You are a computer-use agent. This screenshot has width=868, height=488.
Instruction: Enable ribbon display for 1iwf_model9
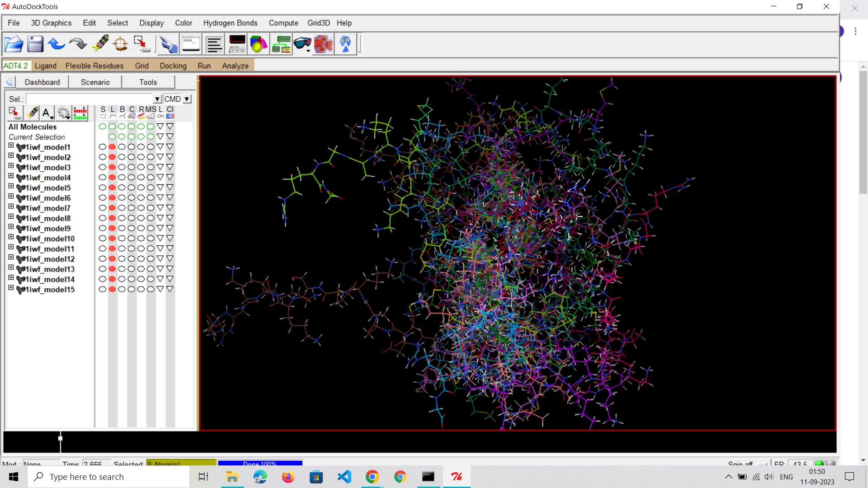coord(141,228)
